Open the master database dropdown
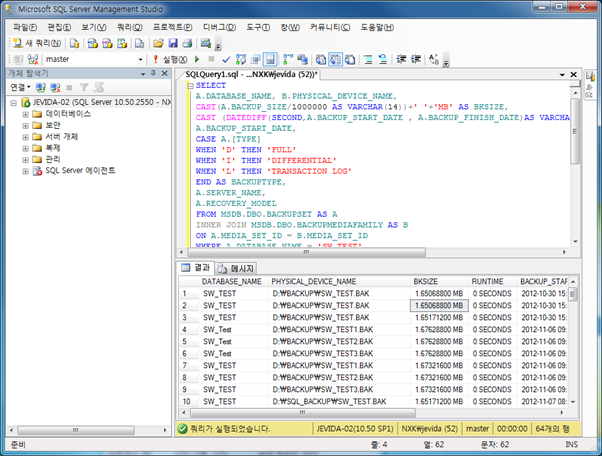The height and width of the screenshot is (456, 602). tap(140, 59)
